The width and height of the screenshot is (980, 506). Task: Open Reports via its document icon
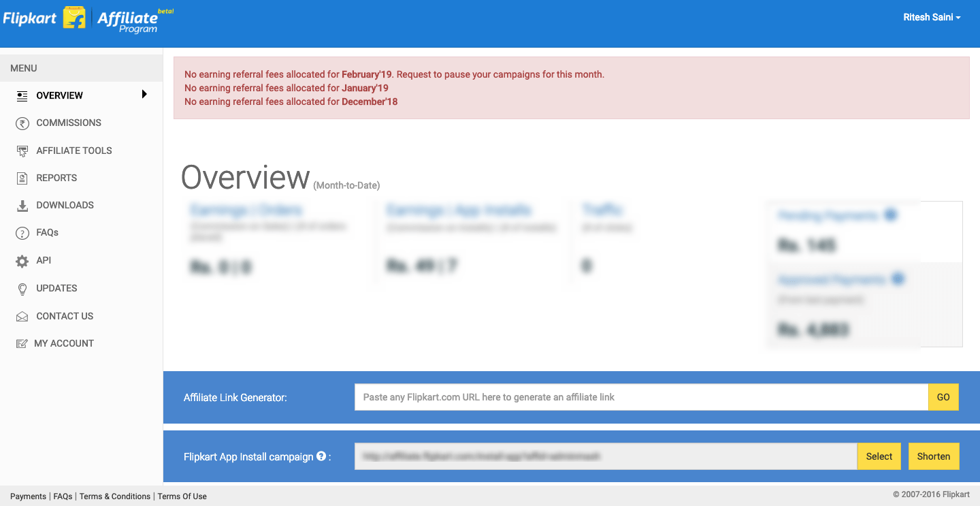(21, 178)
